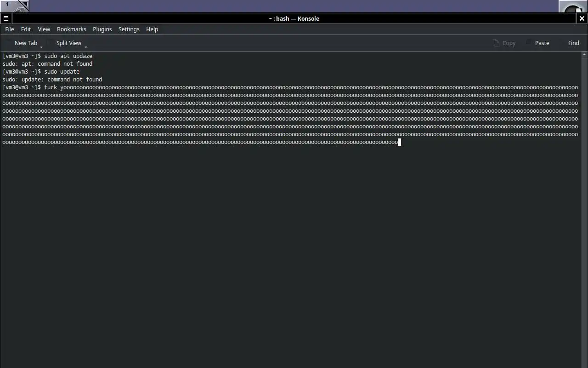The width and height of the screenshot is (588, 368).
Task: Open the View menu
Action: [44, 29]
